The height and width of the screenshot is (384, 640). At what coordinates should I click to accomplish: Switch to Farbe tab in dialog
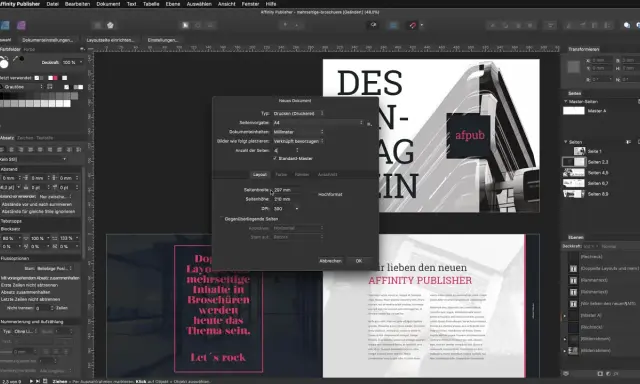point(281,175)
